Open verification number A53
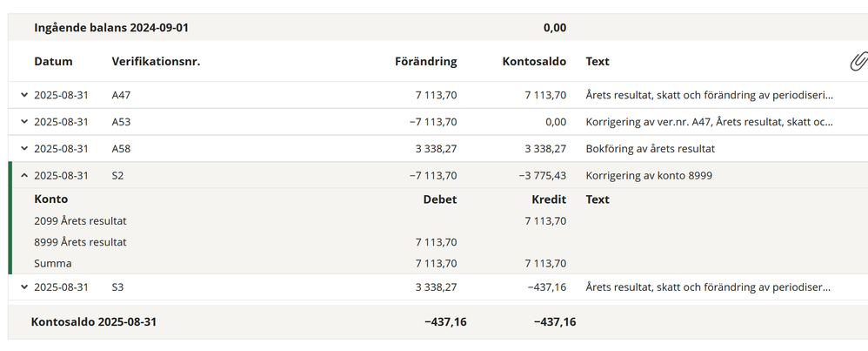Screen dimensions: 868x351 pos(121,122)
